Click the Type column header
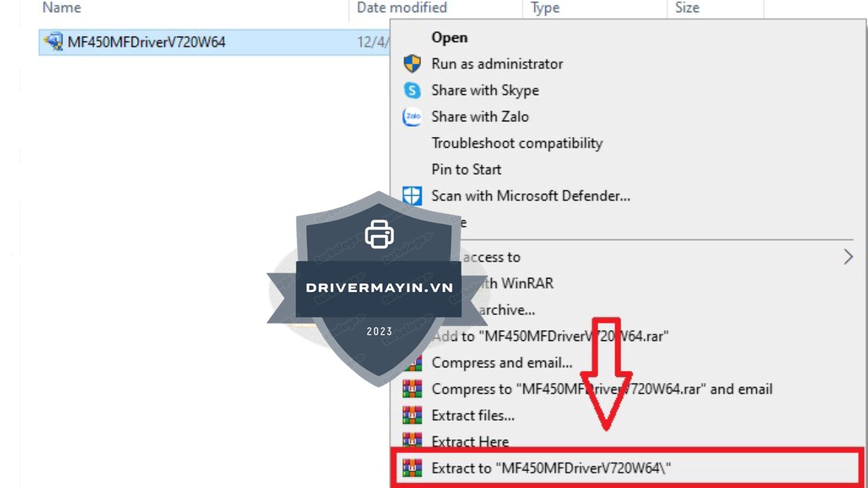868x488 pixels. pyautogui.click(x=545, y=8)
